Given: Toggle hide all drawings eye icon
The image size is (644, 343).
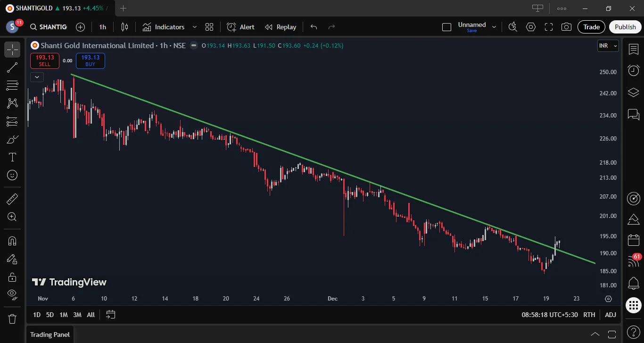Looking at the screenshot, I should [x=12, y=295].
